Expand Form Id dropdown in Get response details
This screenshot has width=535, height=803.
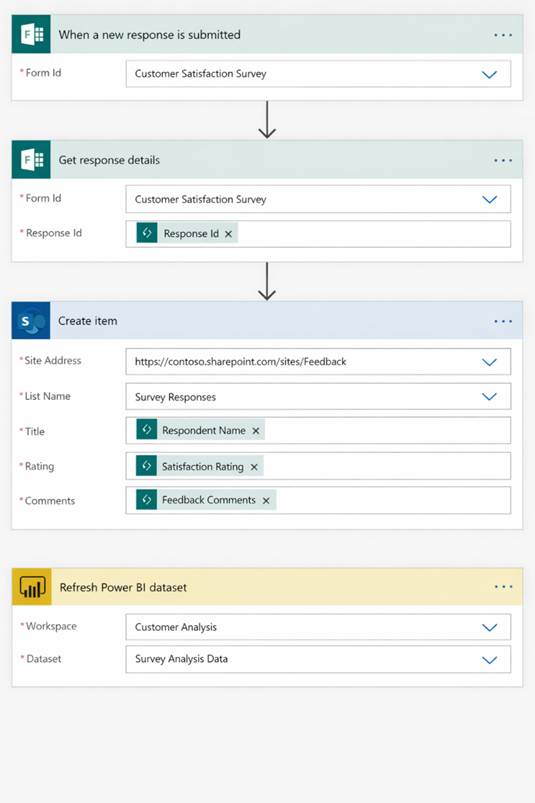tap(489, 199)
